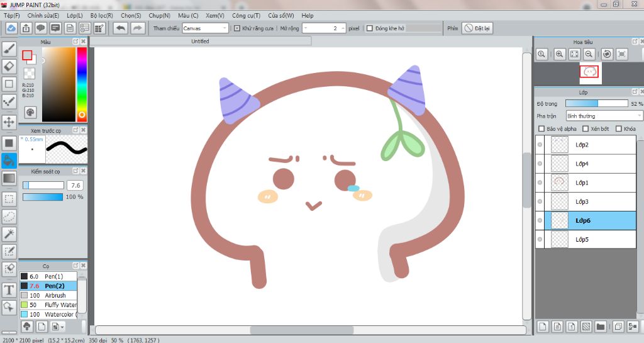Viewport: 644px width, 343px height.
Task: Select the Magic Wand tool
Action: coord(9,234)
